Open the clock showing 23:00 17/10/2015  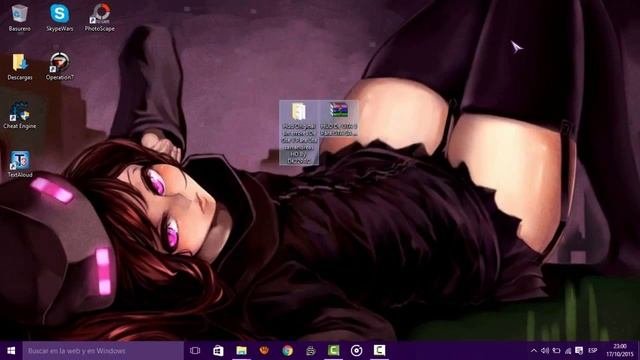(x=620, y=351)
